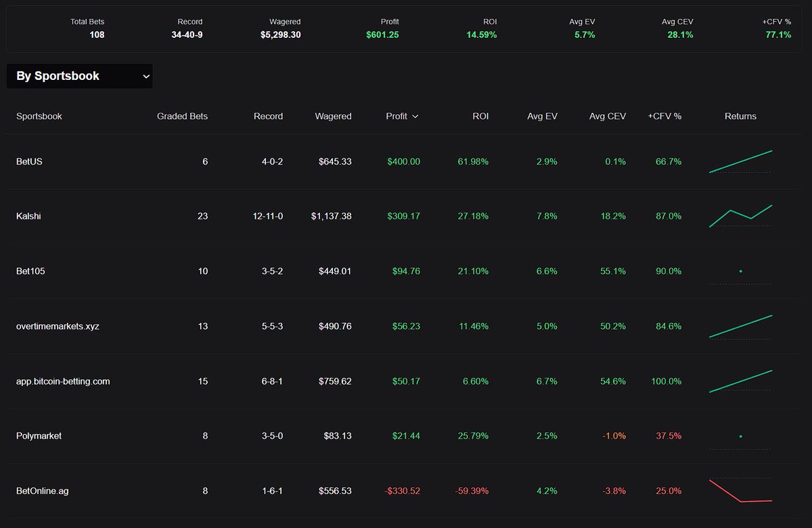The height and width of the screenshot is (528, 812).
Task: Click the BetUS ROI value 61.98%
Action: (x=473, y=162)
